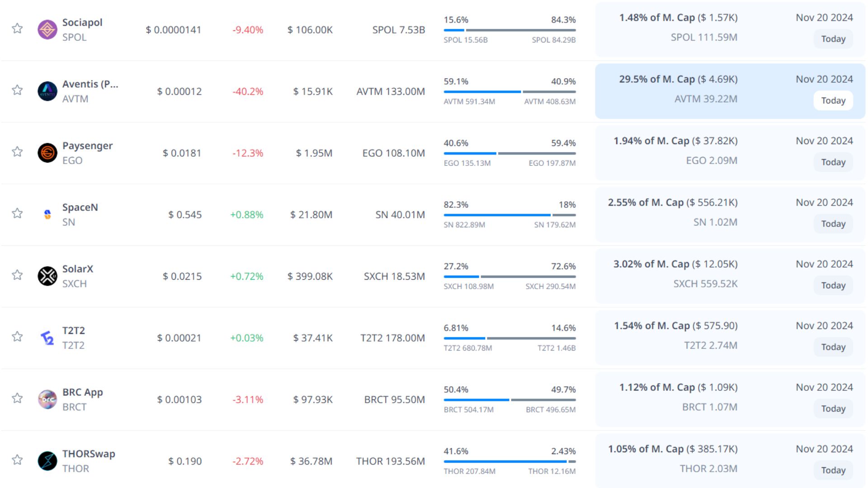Star the BRC App row
The image size is (868, 488).
click(x=17, y=398)
